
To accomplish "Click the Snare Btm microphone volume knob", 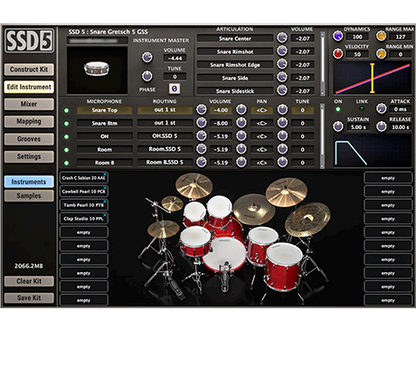I will click(x=201, y=123).
